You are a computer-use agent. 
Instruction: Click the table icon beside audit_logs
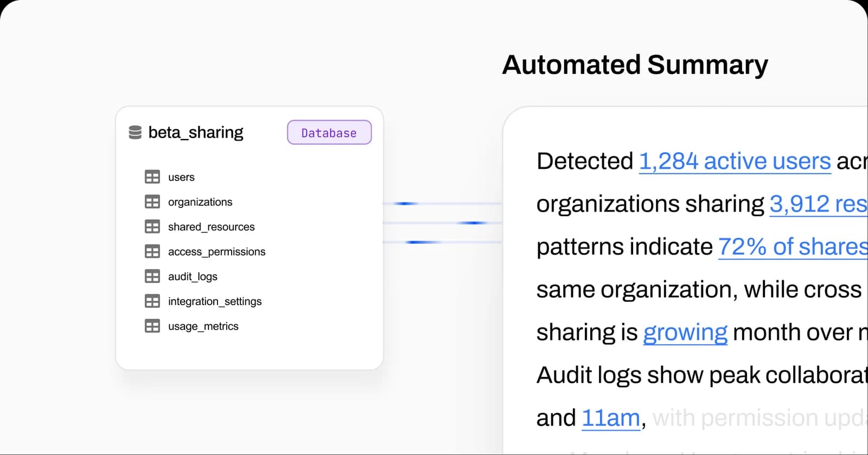click(152, 276)
